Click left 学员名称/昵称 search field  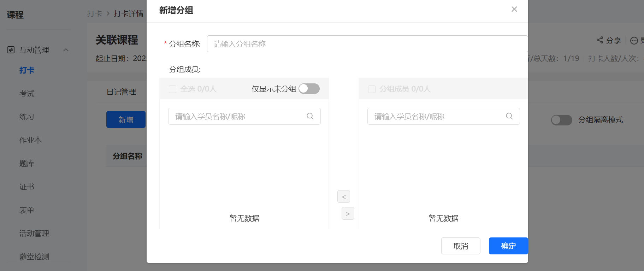(x=244, y=116)
